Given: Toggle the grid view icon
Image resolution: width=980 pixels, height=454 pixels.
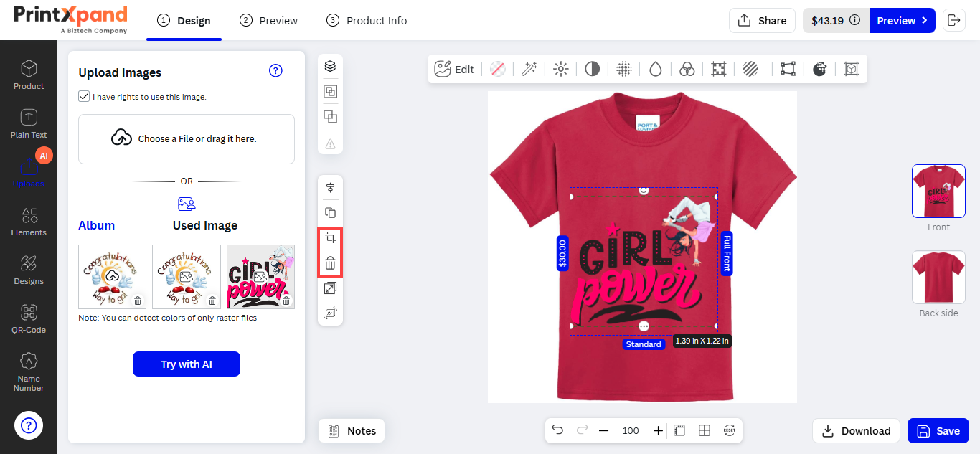Looking at the screenshot, I should tap(705, 430).
